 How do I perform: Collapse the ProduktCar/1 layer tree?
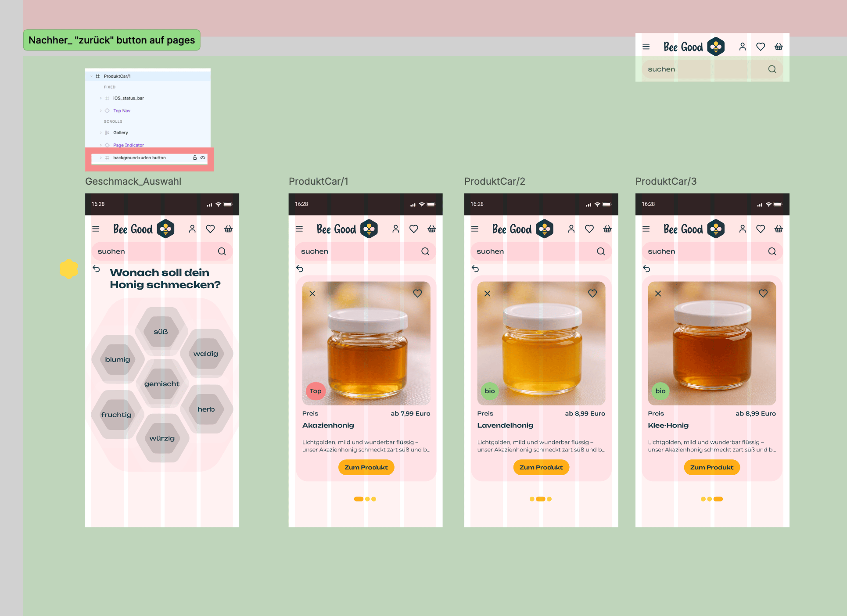91,76
